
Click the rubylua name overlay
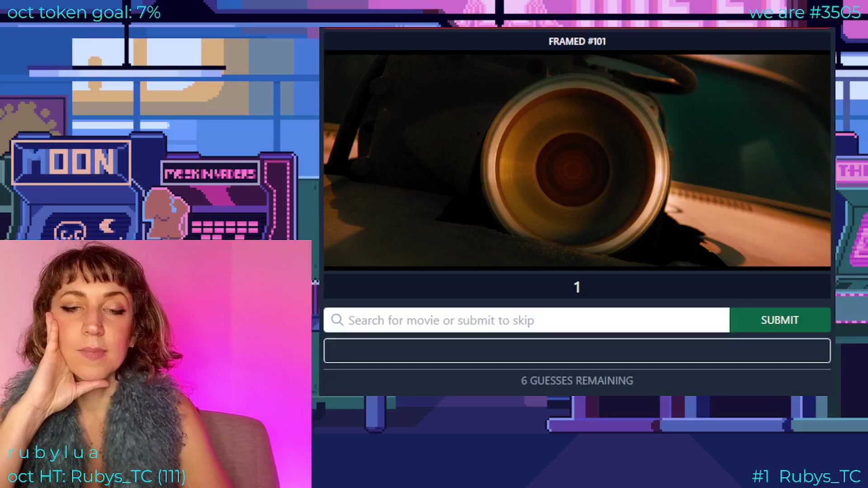coord(53,453)
